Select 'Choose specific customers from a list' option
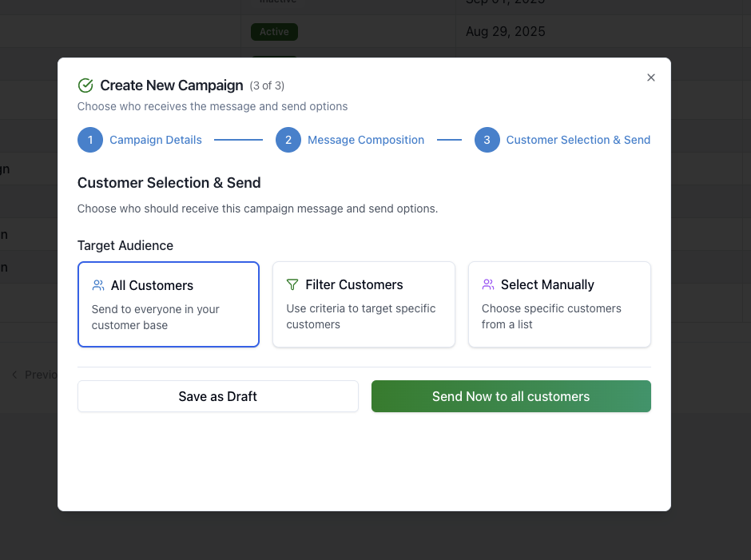Viewport: 751px width, 560px height. 559,316
